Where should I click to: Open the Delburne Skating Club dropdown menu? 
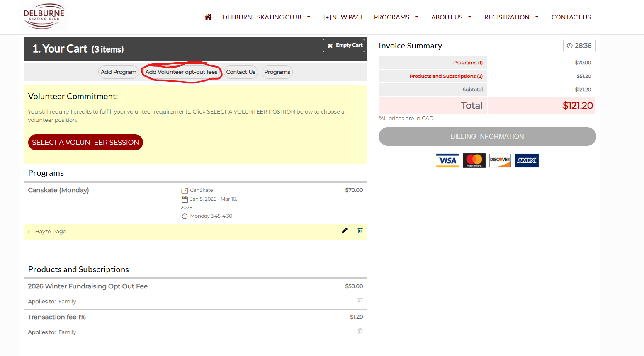point(266,17)
